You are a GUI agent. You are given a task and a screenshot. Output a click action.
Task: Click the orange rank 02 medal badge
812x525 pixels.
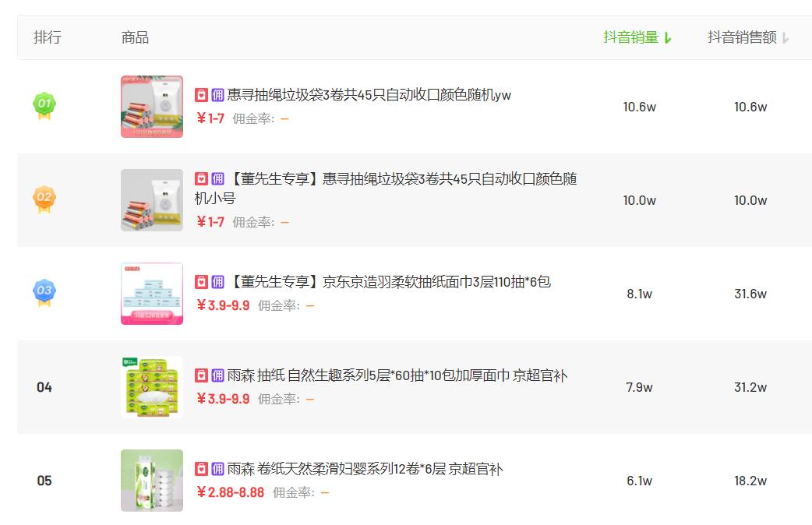pyautogui.click(x=44, y=199)
